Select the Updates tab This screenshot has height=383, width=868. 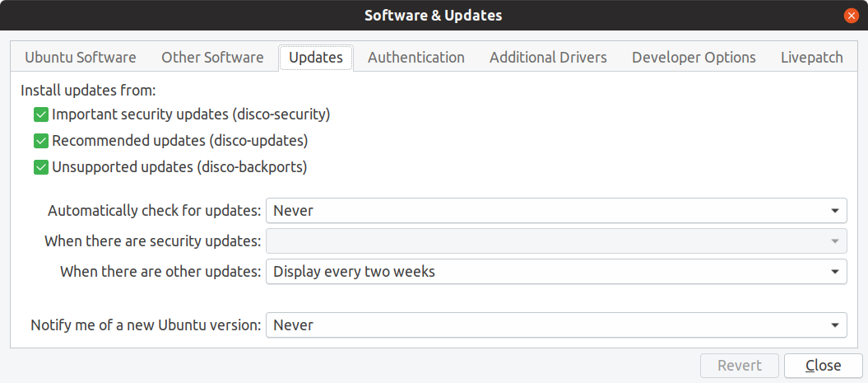click(316, 58)
